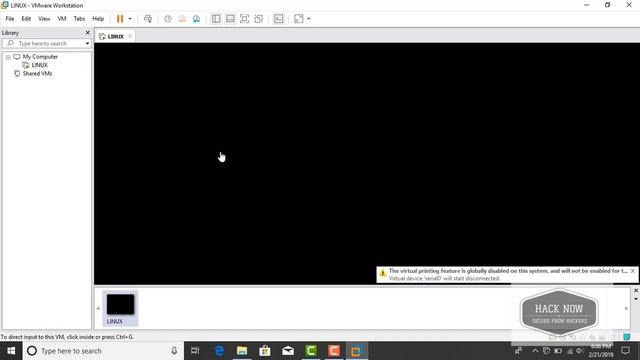Open the Action Center notifications icon

(x=625, y=351)
